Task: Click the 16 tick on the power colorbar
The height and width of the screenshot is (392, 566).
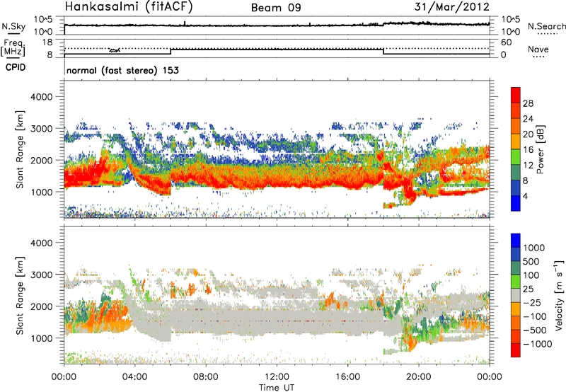Action: (x=528, y=150)
